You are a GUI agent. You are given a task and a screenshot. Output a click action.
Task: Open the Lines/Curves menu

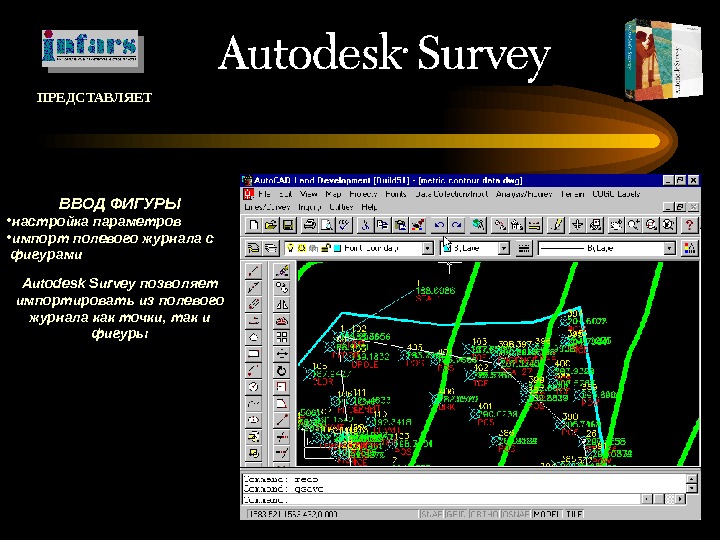pos(267,207)
